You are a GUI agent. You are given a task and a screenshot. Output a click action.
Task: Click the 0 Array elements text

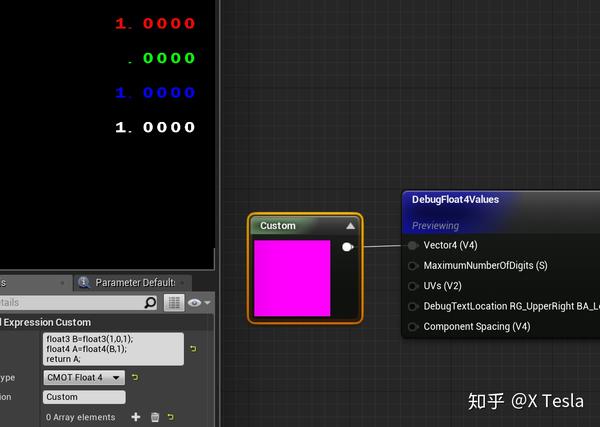pyautogui.click(x=80, y=417)
